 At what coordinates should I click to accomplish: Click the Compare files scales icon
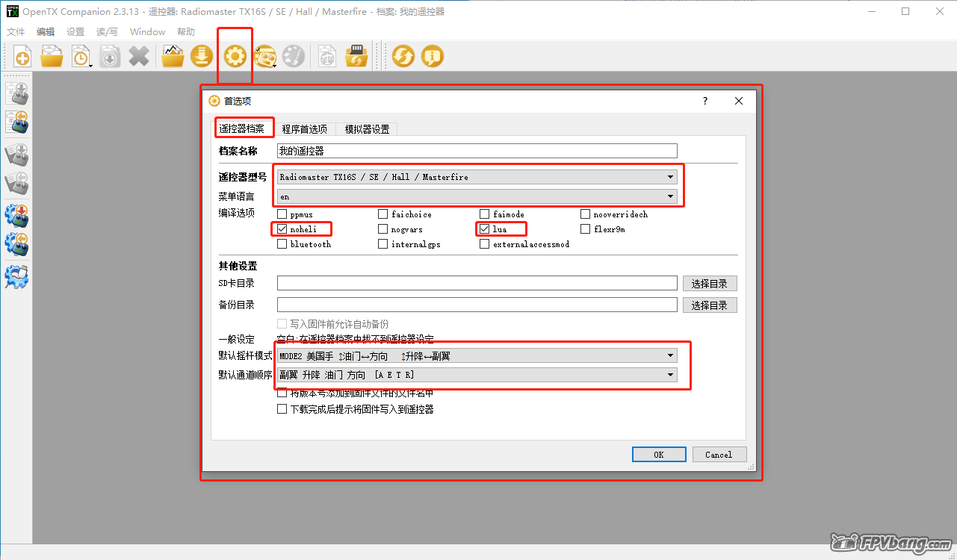(x=327, y=57)
